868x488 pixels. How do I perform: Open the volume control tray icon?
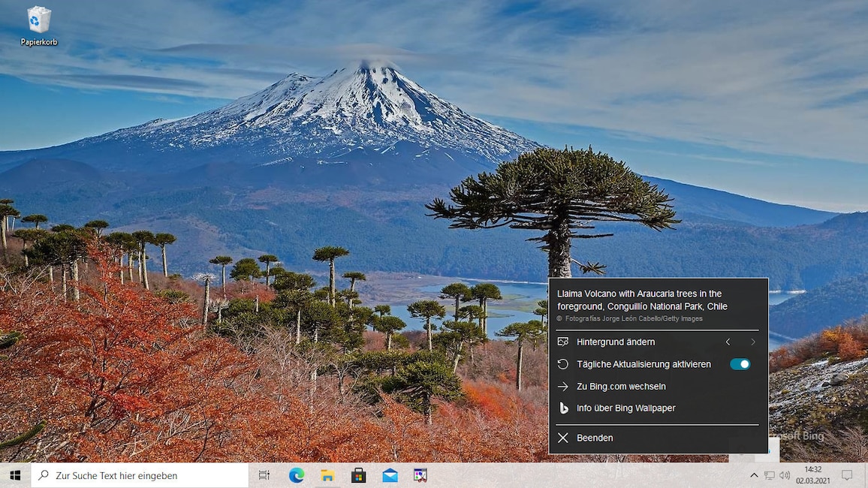(x=785, y=475)
